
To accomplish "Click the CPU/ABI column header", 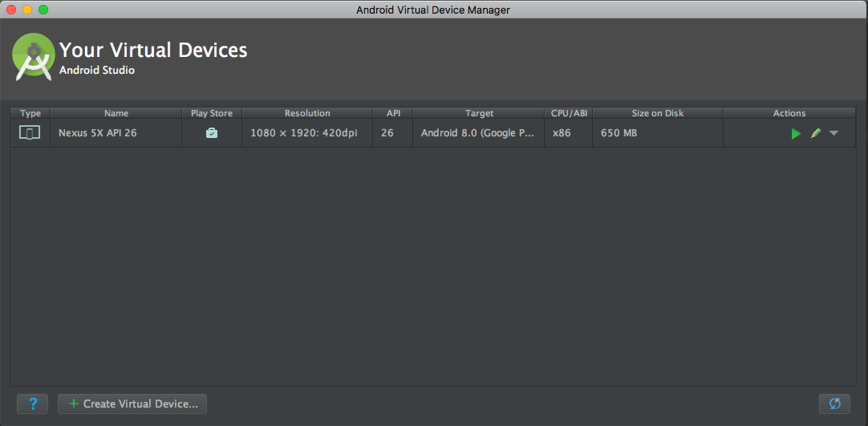I will pyautogui.click(x=569, y=113).
